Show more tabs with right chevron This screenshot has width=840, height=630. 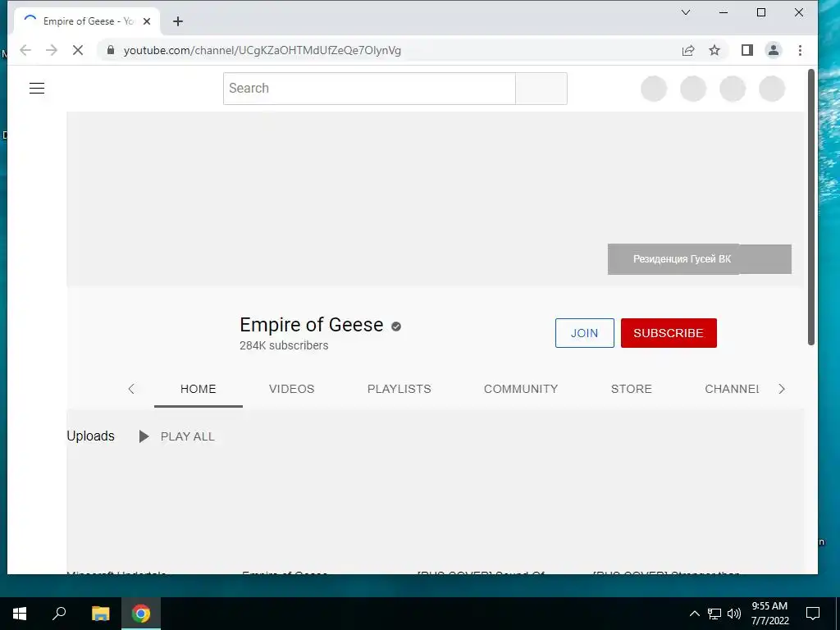(x=782, y=389)
